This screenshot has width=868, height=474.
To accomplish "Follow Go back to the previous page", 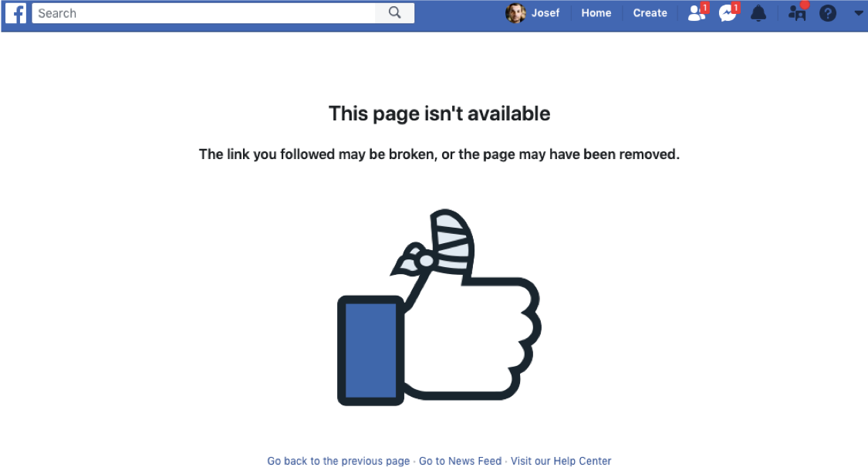I will pyautogui.click(x=338, y=461).
